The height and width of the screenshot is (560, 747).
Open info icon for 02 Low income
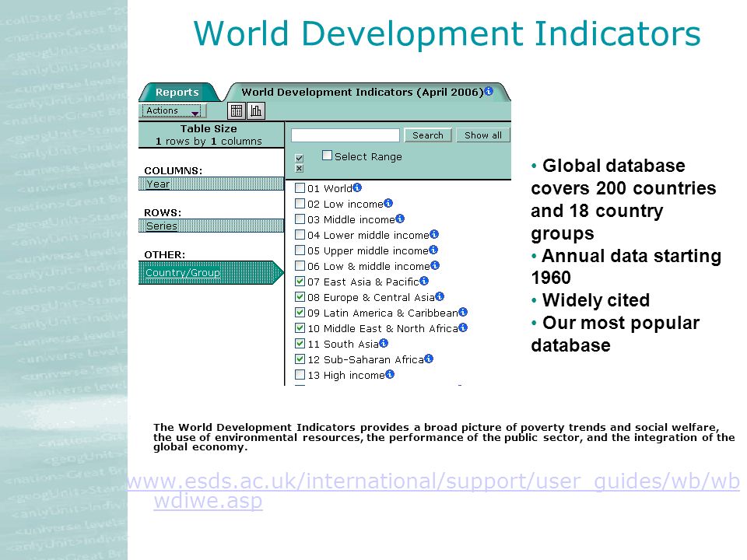coord(388,203)
